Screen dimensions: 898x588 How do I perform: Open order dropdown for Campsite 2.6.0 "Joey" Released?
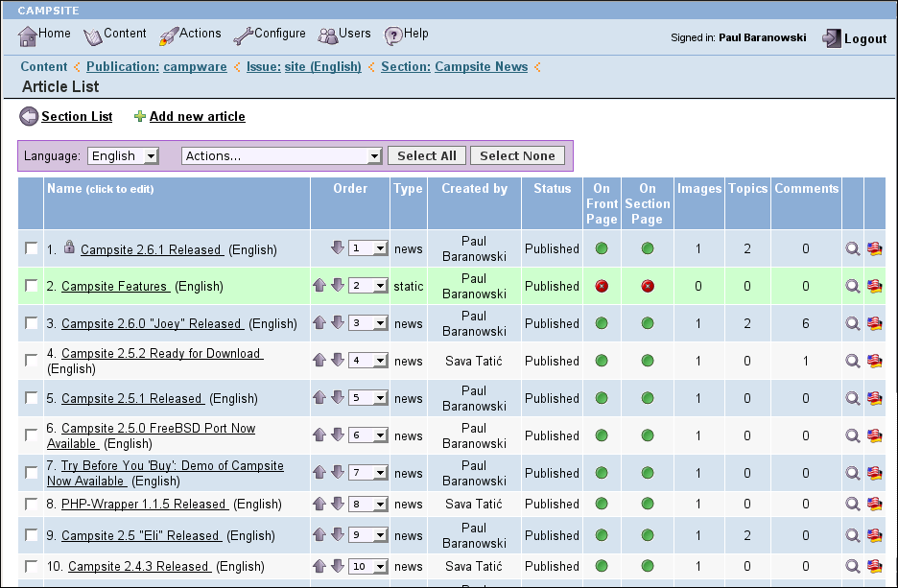coord(368,323)
